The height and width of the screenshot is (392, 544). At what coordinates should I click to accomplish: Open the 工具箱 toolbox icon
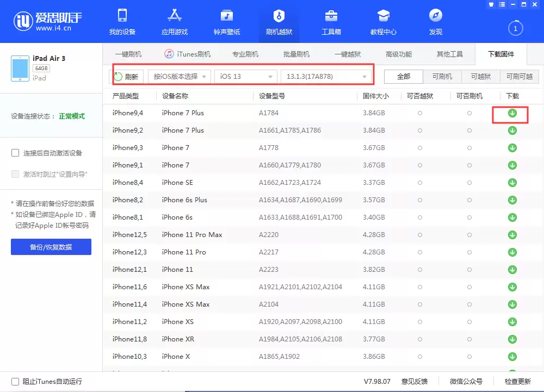pos(331,16)
